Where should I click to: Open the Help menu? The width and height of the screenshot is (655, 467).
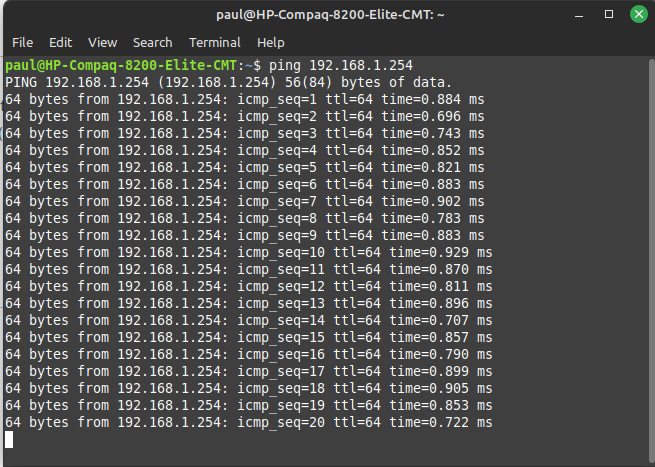271,43
